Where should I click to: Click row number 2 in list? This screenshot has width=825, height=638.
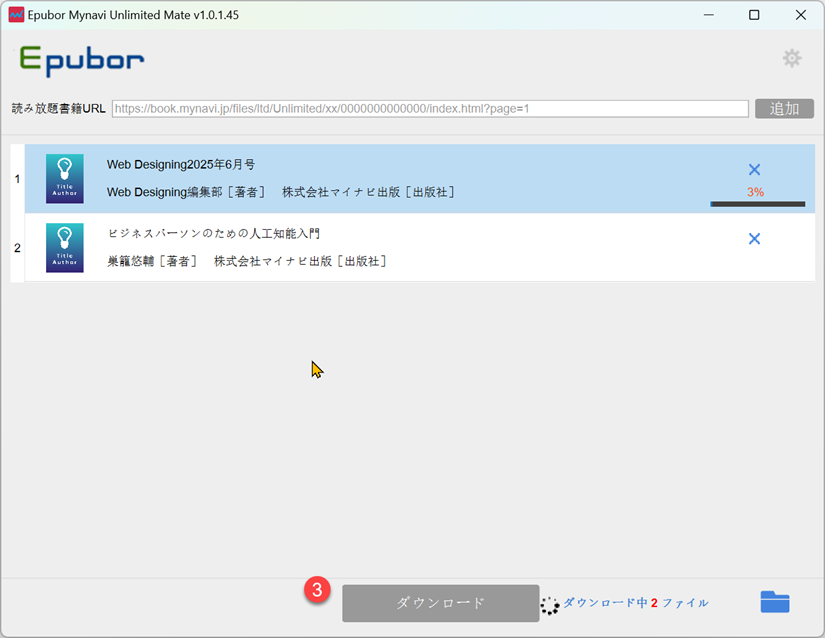point(17,248)
